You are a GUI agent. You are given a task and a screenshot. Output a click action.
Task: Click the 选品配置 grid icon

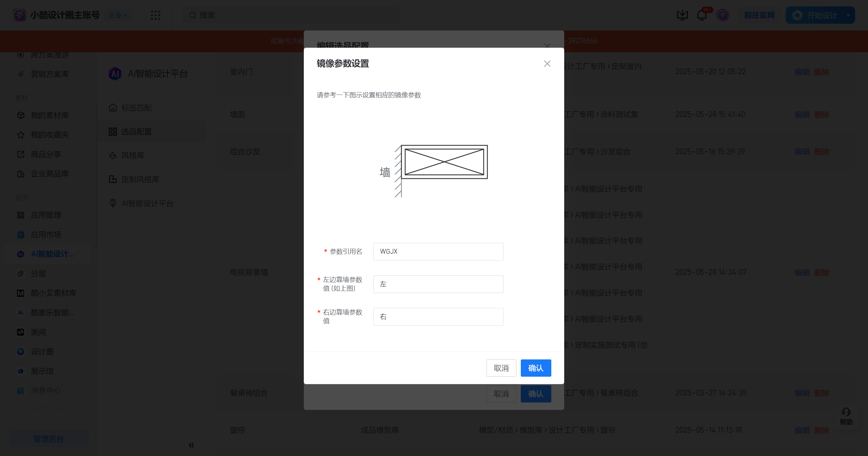pos(113,131)
